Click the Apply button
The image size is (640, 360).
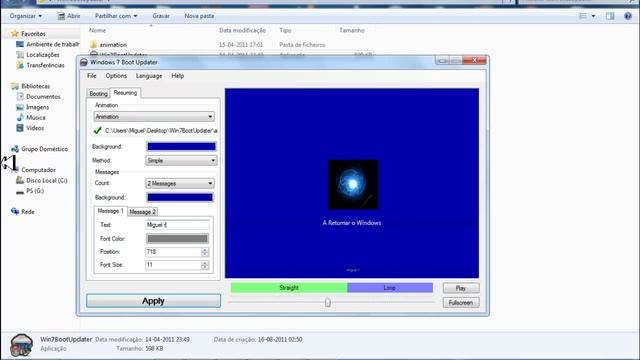(153, 301)
